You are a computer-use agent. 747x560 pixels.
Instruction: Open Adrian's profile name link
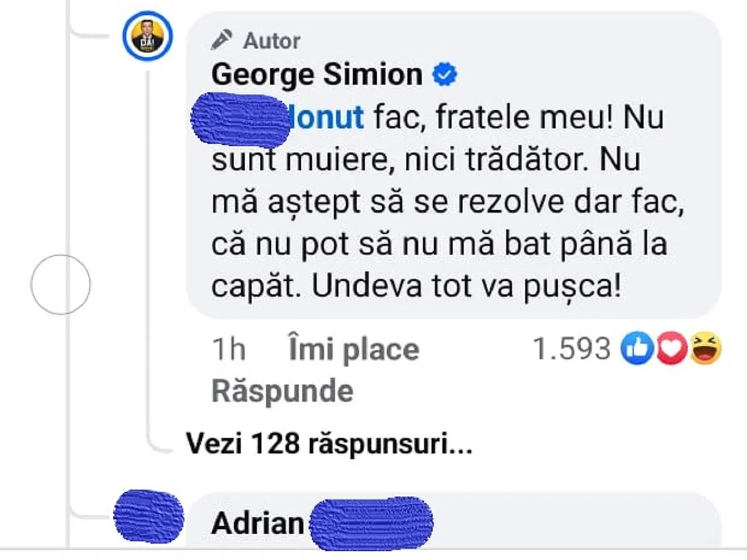pyautogui.click(x=257, y=524)
